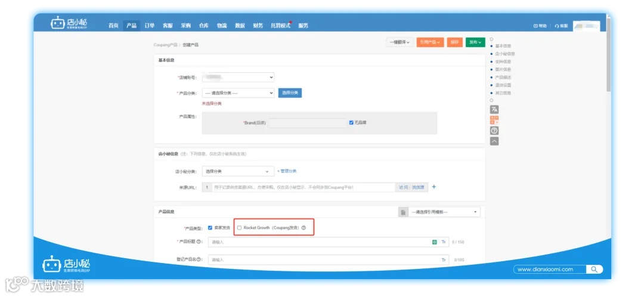Go to the 首页 menu
This screenshot has height=297, width=644.
(113, 26)
